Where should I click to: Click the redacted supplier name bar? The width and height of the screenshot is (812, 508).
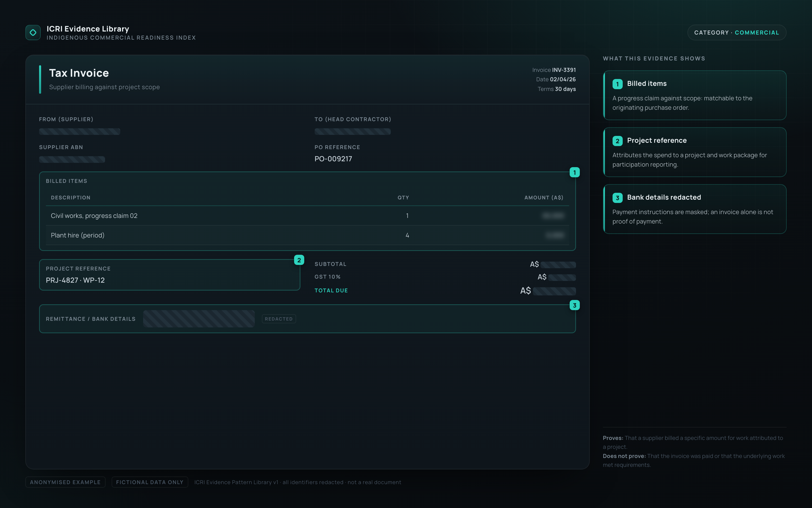(x=79, y=132)
